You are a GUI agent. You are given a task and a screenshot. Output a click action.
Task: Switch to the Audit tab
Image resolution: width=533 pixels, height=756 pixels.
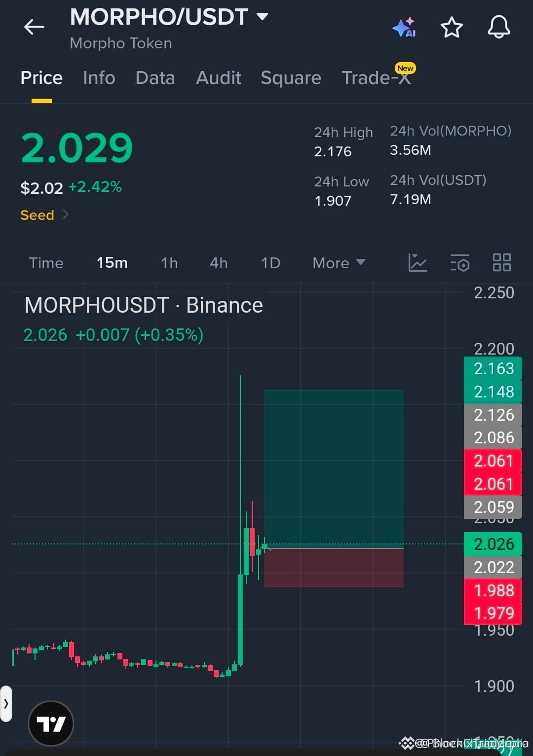tap(219, 78)
